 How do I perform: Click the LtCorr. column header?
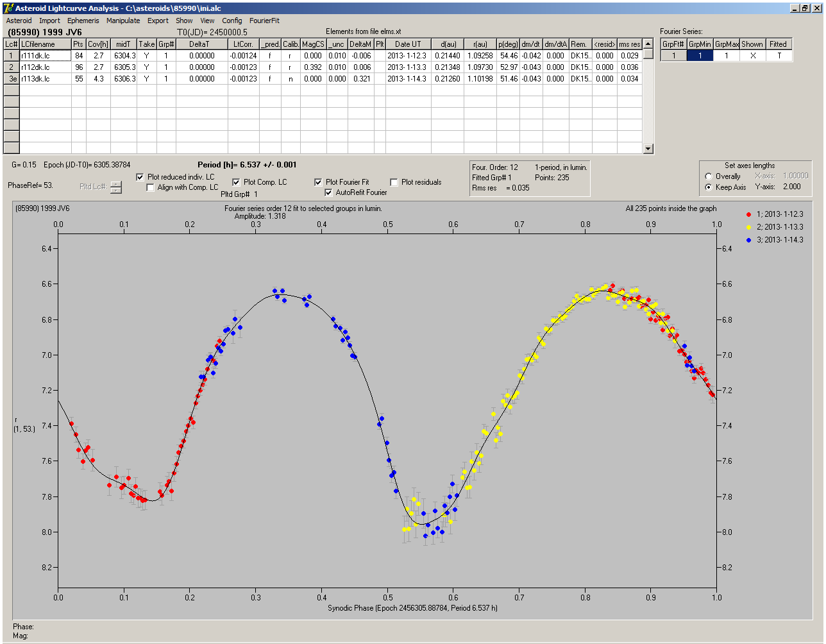243,44
